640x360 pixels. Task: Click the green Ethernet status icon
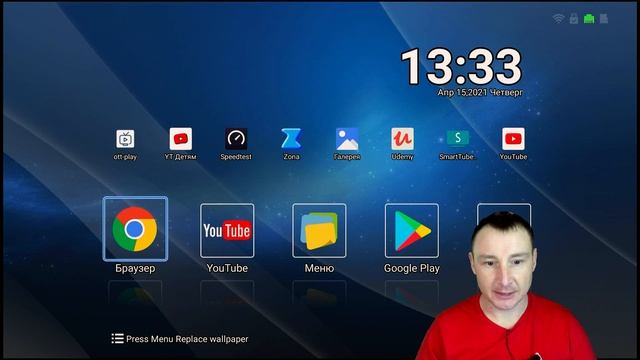tap(589, 18)
